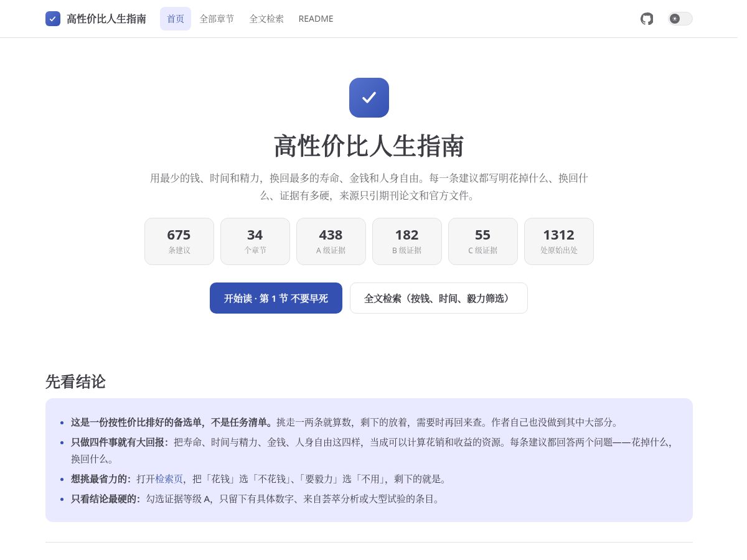The image size is (747, 560).
Task: Click the 55 C 级证据 stat card
Action: (483, 241)
